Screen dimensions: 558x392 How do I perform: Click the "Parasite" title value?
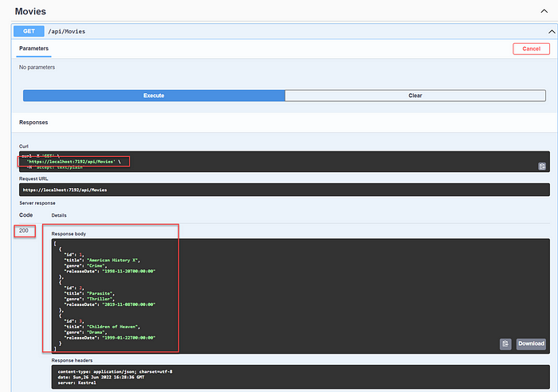100,293
